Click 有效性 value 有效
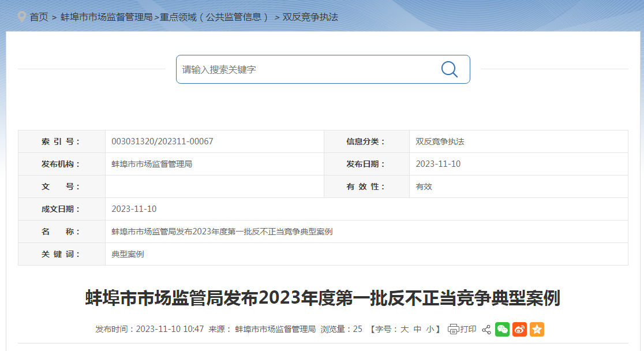The height and width of the screenshot is (351, 644). (x=424, y=186)
